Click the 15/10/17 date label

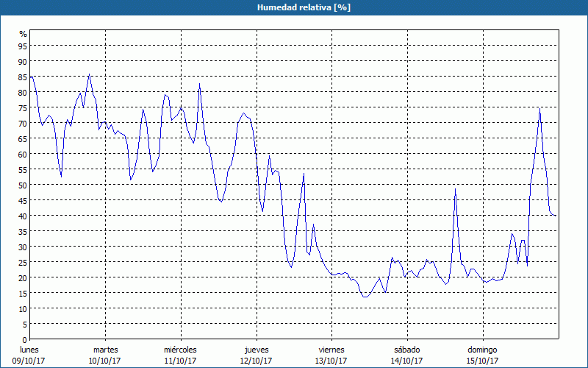pyautogui.click(x=482, y=361)
